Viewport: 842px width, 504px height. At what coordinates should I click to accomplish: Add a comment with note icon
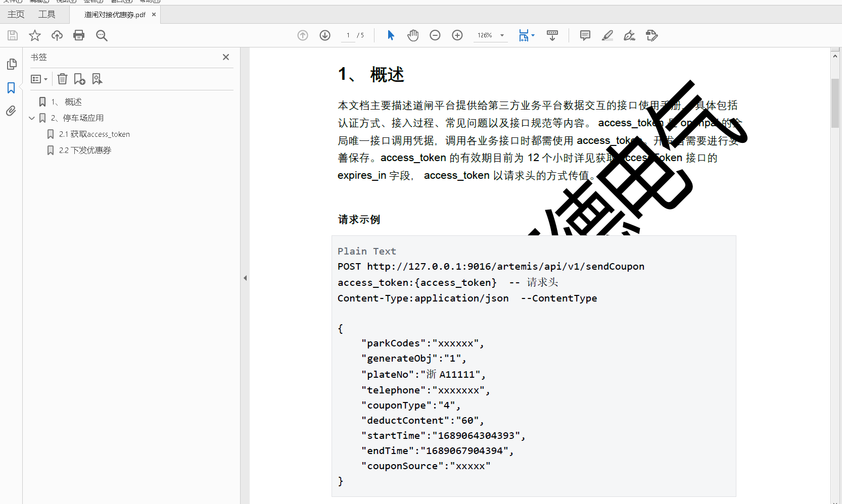click(585, 35)
